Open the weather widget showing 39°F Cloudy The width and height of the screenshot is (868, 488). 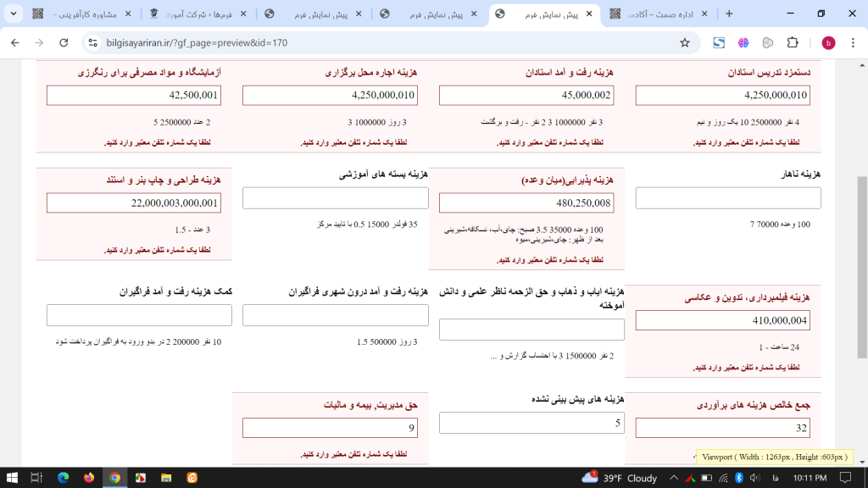point(623,478)
